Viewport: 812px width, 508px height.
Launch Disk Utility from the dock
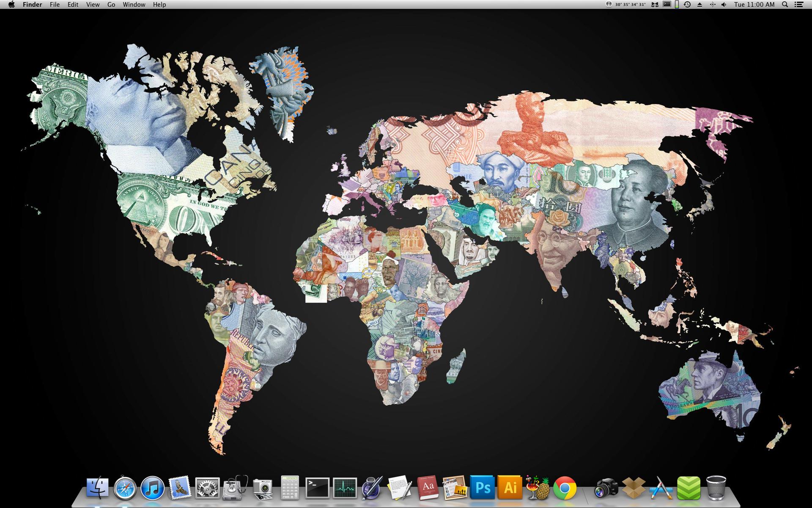coord(235,488)
